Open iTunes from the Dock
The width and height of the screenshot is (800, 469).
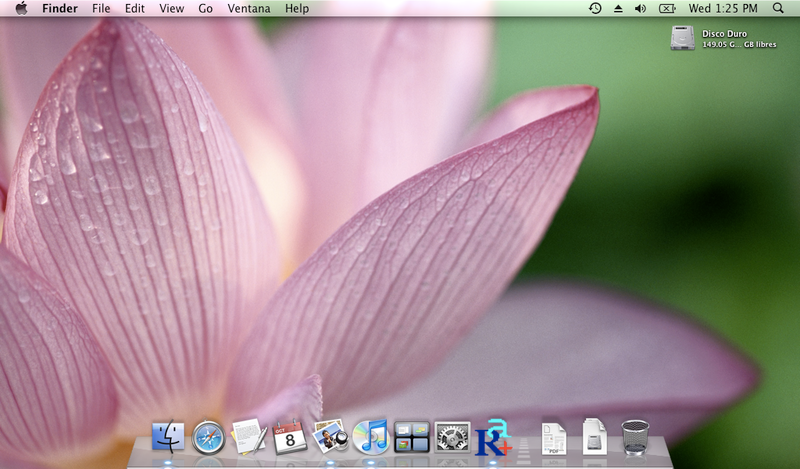pyautogui.click(x=370, y=437)
